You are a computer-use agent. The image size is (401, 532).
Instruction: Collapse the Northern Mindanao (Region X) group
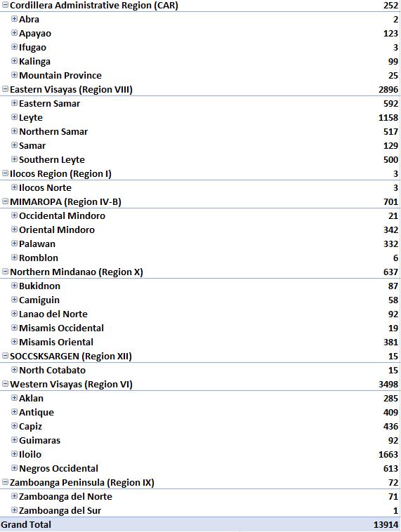[5, 272]
